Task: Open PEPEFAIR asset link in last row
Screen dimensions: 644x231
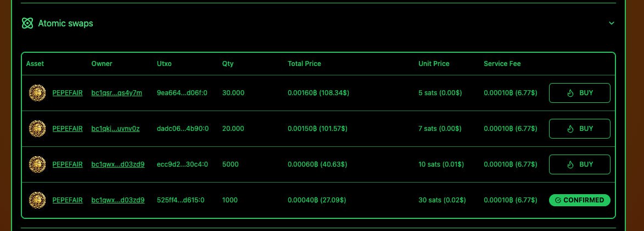Action: pyautogui.click(x=68, y=200)
